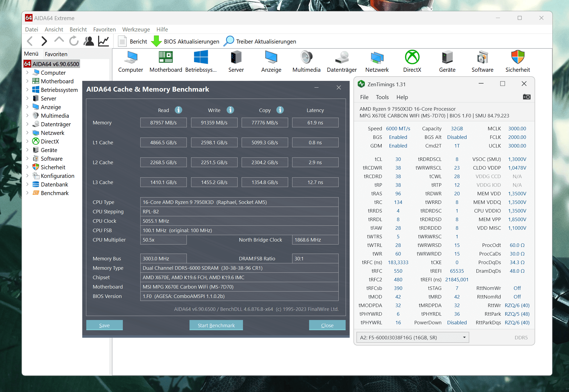The width and height of the screenshot is (569, 392).
Task: Click the L3 Cache Copy 1354.8 GB/s value
Action: click(265, 182)
